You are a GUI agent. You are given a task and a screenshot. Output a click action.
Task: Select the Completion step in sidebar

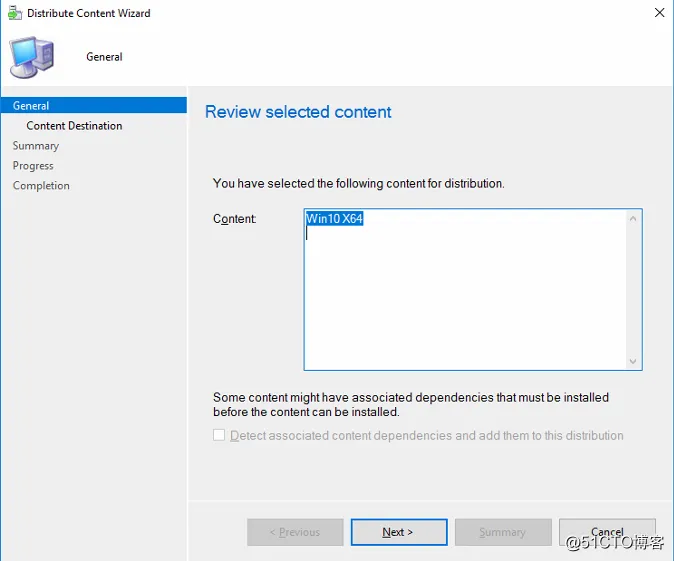[x=41, y=185]
